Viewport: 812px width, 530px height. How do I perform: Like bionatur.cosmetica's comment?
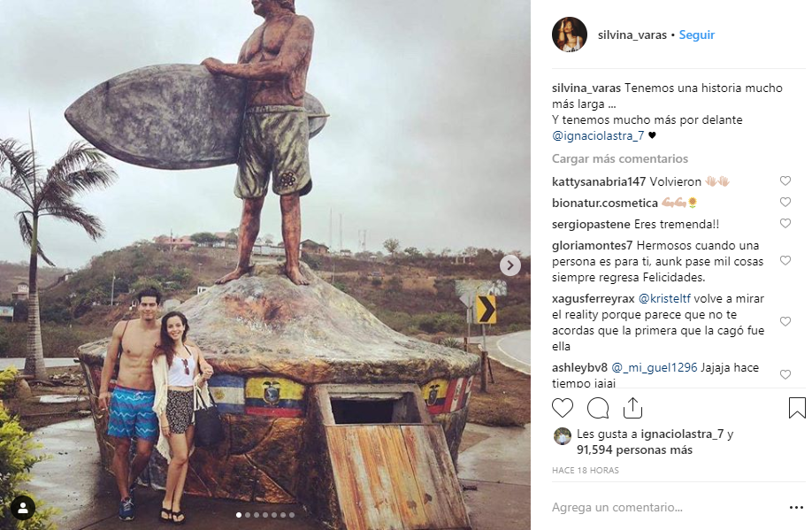click(x=785, y=203)
